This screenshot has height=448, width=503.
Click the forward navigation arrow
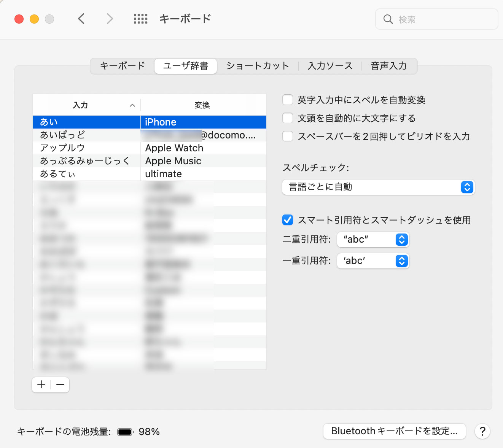click(110, 19)
